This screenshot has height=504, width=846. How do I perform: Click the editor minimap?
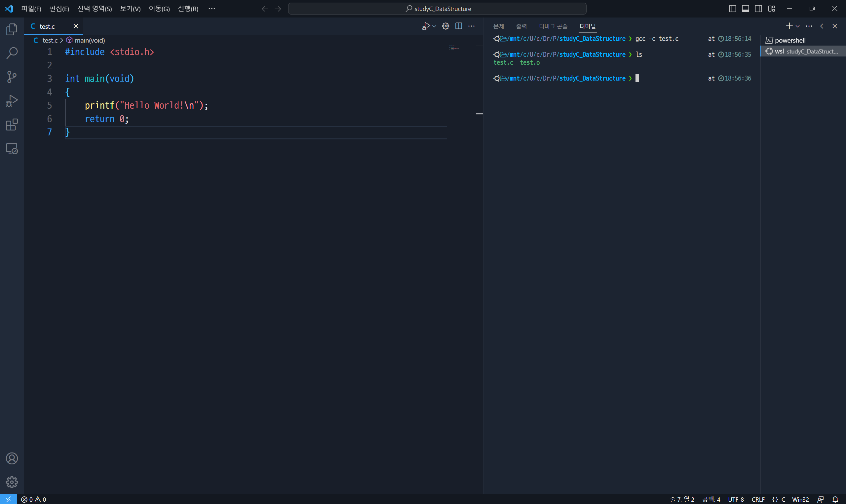pos(454,48)
